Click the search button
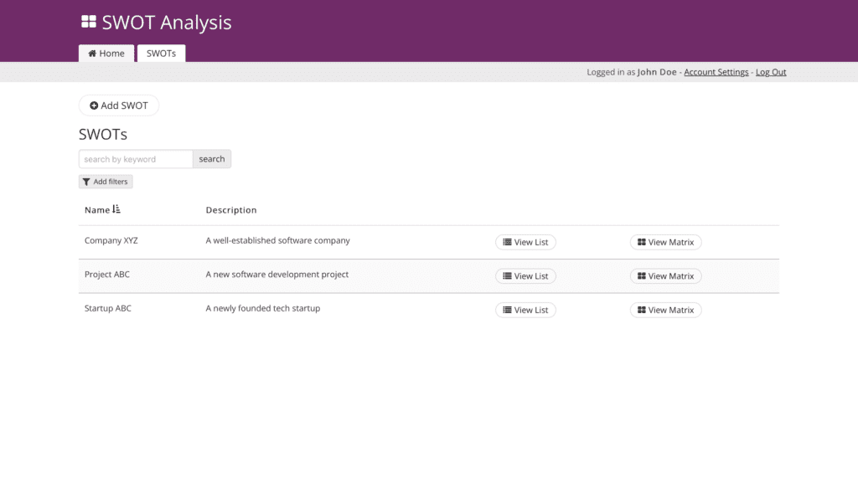The image size is (858, 504). click(x=212, y=159)
